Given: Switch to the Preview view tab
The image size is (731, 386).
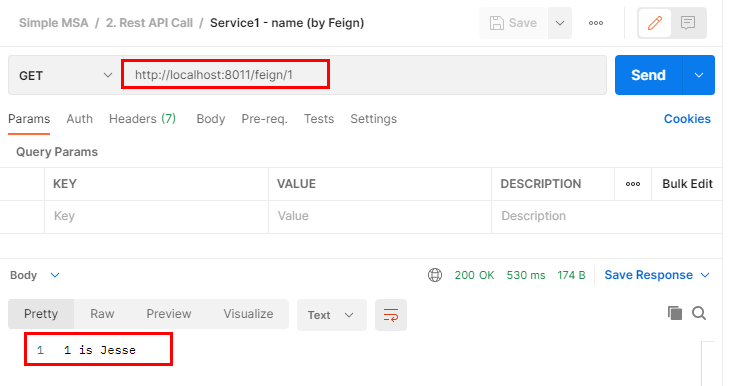Looking at the screenshot, I should [x=169, y=314].
